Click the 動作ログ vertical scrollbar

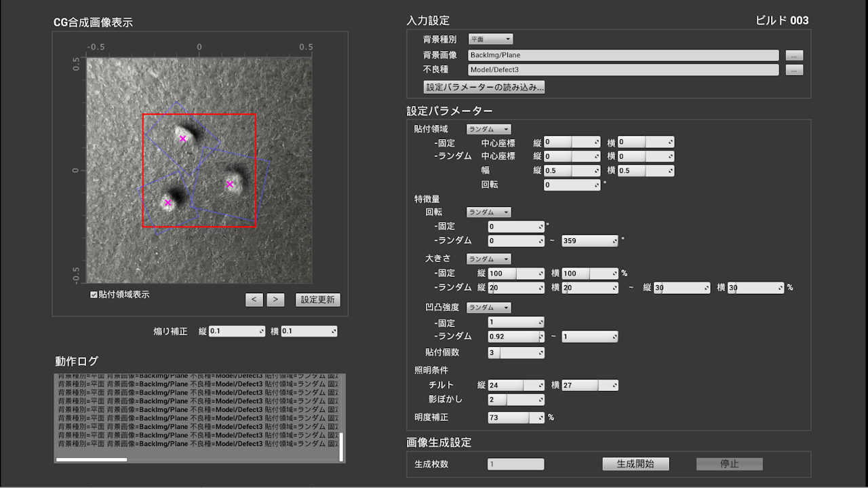click(341, 447)
